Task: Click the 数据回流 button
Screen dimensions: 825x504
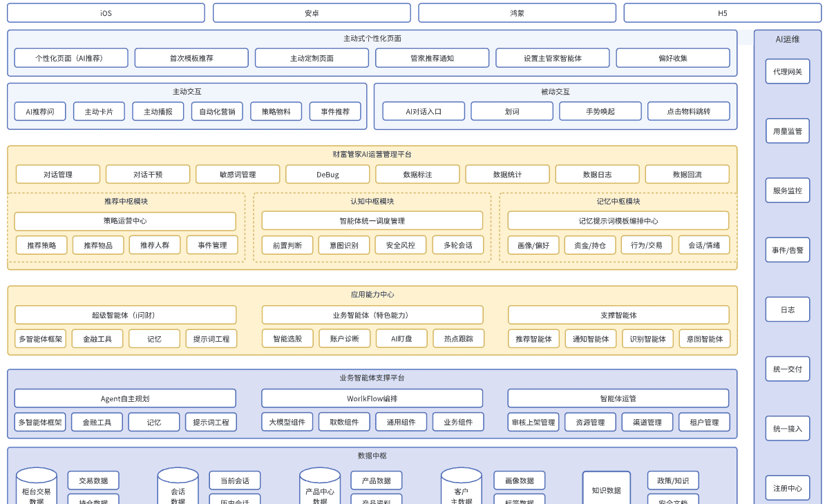Action: pyautogui.click(x=686, y=174)
